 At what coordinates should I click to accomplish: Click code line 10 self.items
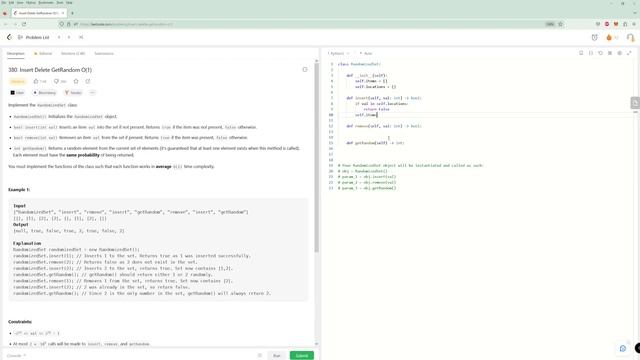(366, 115)
